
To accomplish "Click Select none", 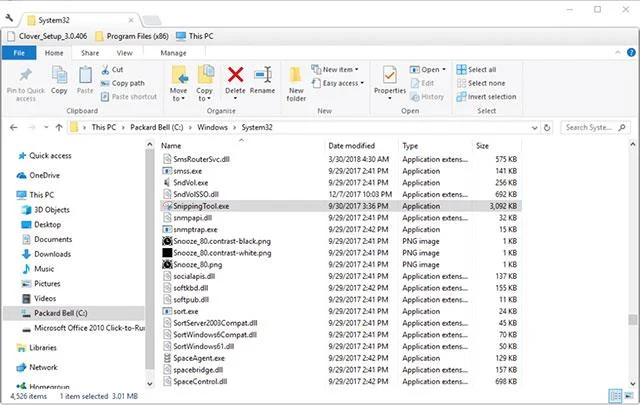I will click(481, 83).
